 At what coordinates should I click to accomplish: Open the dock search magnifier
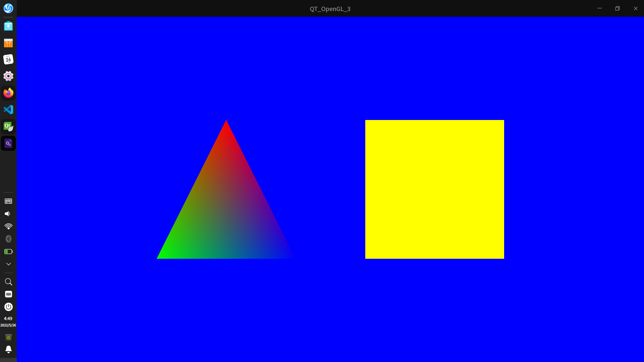(8, 282)
